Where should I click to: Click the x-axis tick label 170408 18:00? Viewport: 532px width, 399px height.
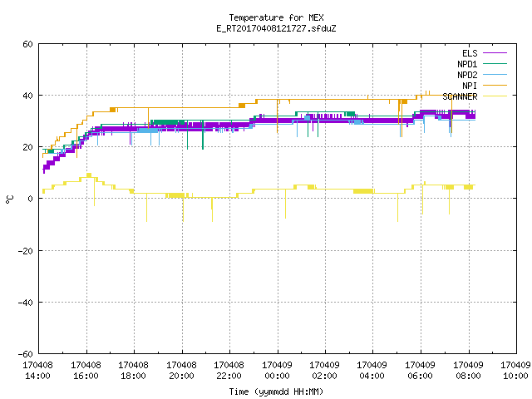(x=133, y=371)
